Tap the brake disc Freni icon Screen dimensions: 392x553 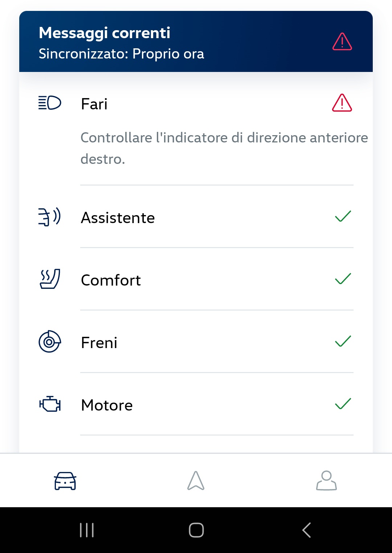[x=50, y=342]
